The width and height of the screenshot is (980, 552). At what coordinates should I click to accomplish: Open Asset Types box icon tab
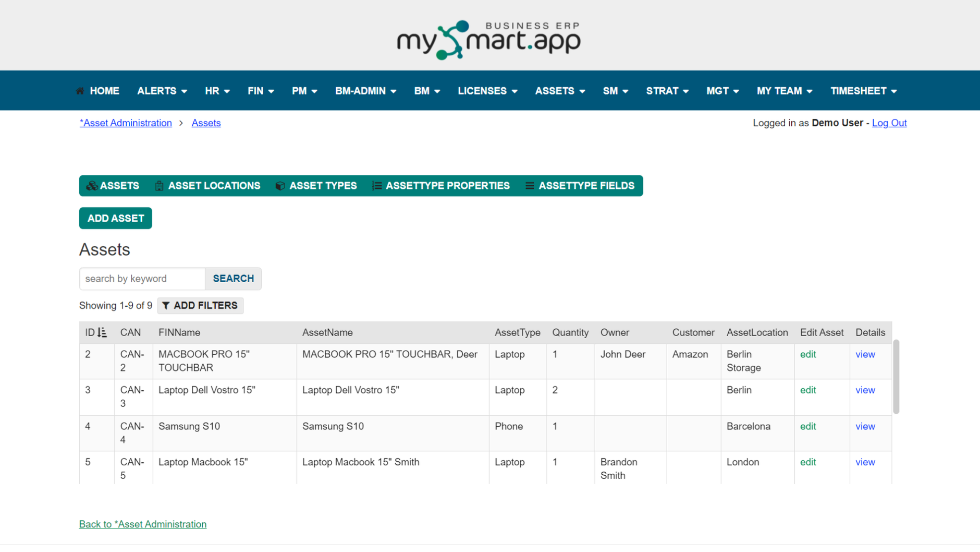316,186
